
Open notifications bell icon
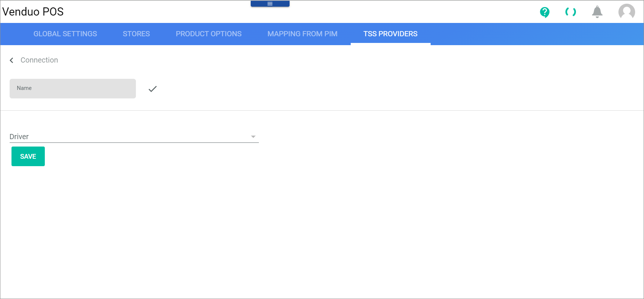point(597,12)
